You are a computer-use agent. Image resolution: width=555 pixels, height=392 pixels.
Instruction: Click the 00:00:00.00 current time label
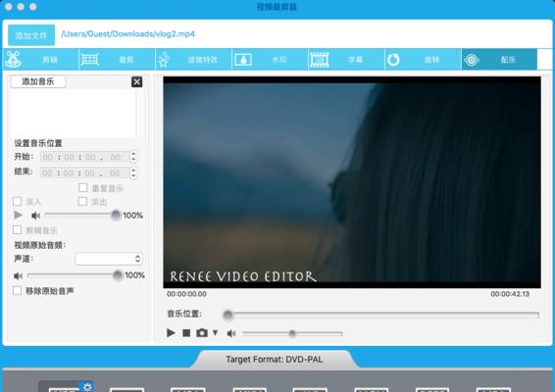click(186, 294)
